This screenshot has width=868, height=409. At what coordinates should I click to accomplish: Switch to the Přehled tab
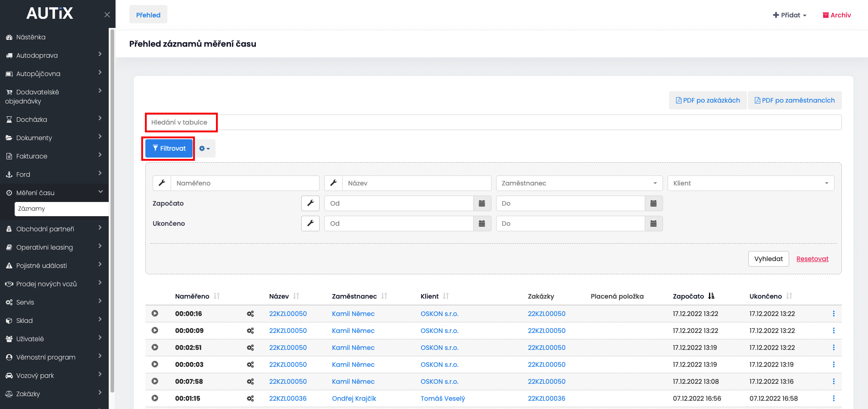pyautogui.click(x=148, y=15)
